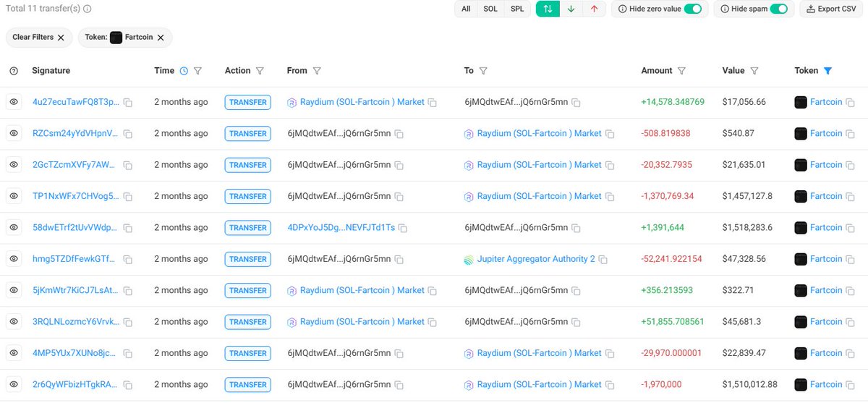View details eye for 2GcTZcmXVFy7AW row
868x403 pixels.
[14, 165]
